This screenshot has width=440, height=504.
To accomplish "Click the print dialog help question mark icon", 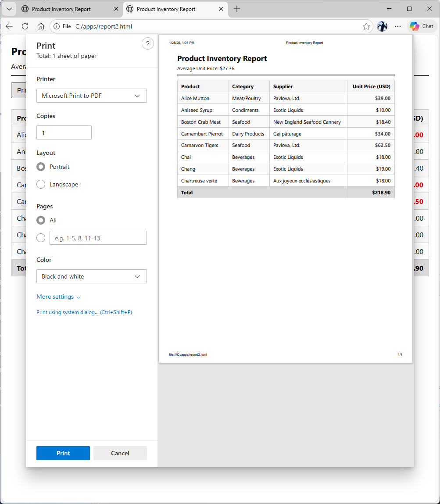I will [148, 43].
